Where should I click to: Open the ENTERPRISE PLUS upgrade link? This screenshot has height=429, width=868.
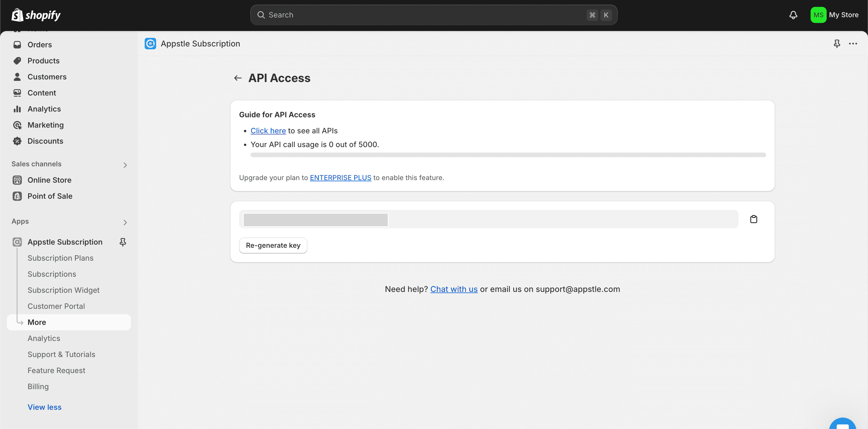click(340, 178)
